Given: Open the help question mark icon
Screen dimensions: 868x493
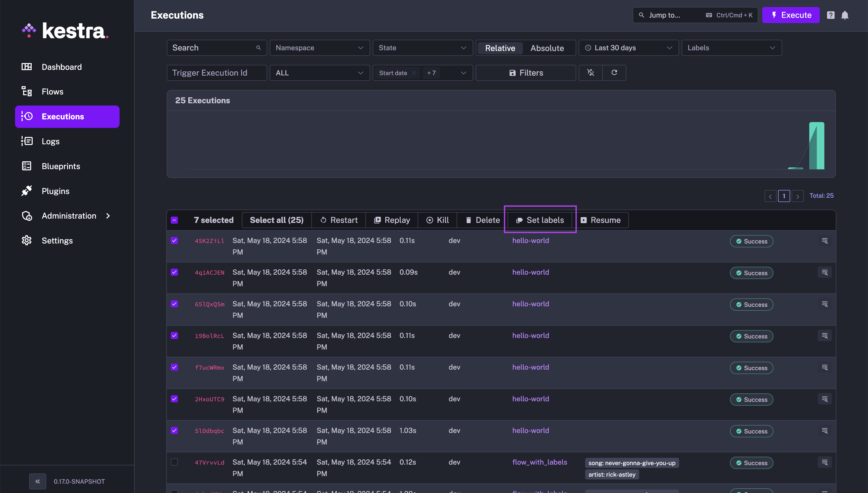Looking at the screenshot, I should 830,15.
